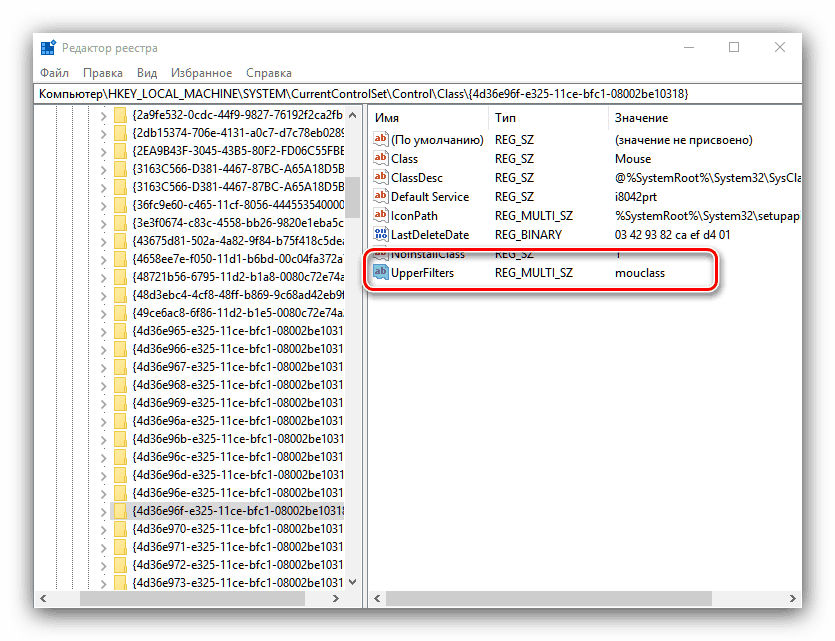Screen dimensions: 835x641
Task: Expand the {4d36e96d-e325-11ce key chevron
Action: coord(103,475)
